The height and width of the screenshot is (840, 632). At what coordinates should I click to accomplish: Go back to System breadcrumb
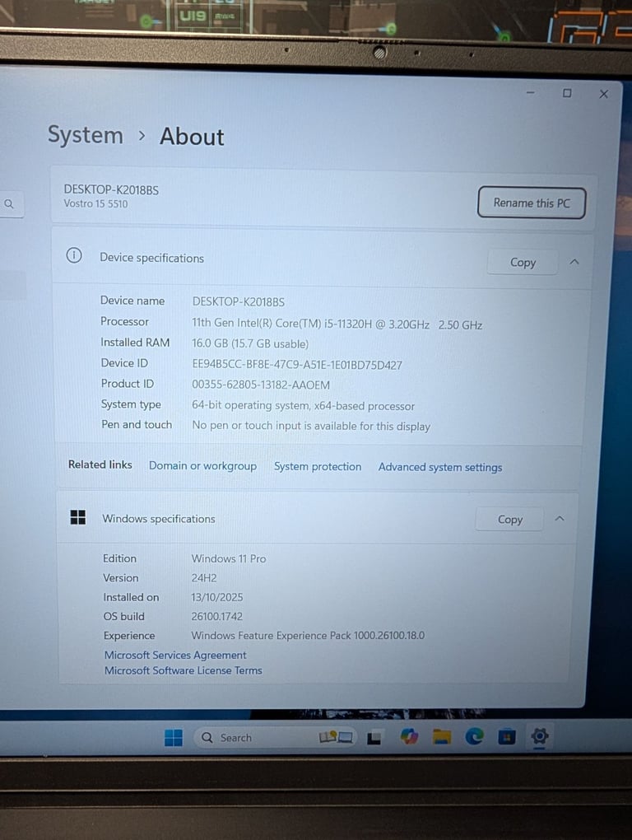tap(85, 135)
